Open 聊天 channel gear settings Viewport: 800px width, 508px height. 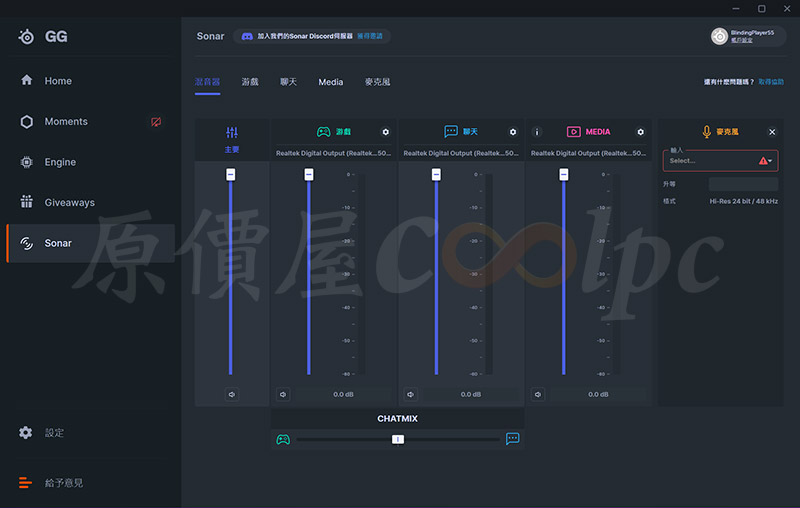tap(513, 132)
